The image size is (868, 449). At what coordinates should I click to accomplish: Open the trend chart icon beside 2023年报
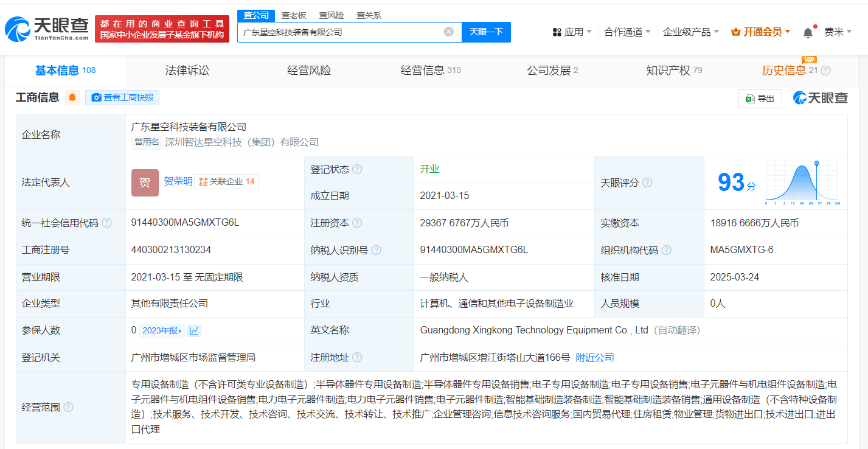194,331
